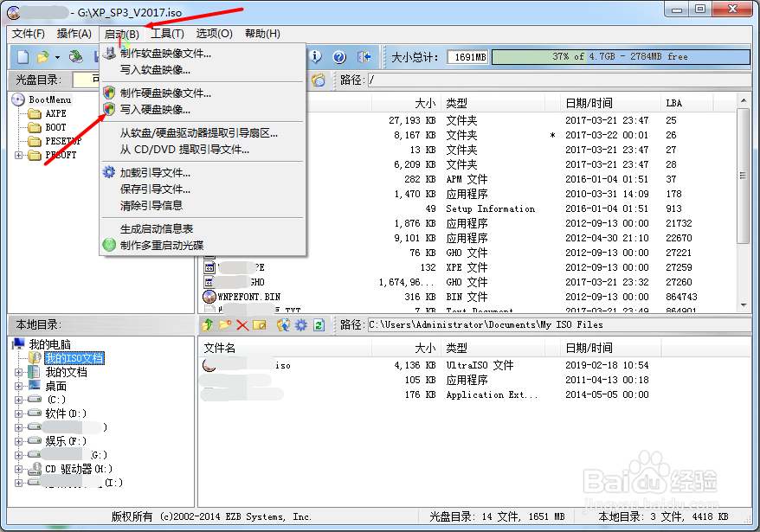Screen dimensions: 760x532
Task: Click the BootMenu disc icon in tree
Action: point(18,99)
